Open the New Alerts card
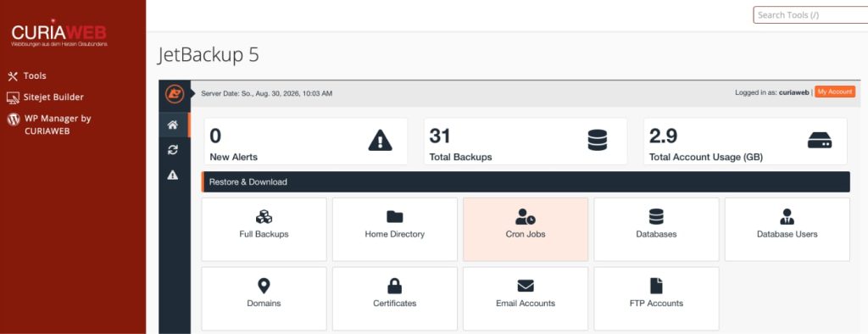The image size is (868, 334). [305, 142]
